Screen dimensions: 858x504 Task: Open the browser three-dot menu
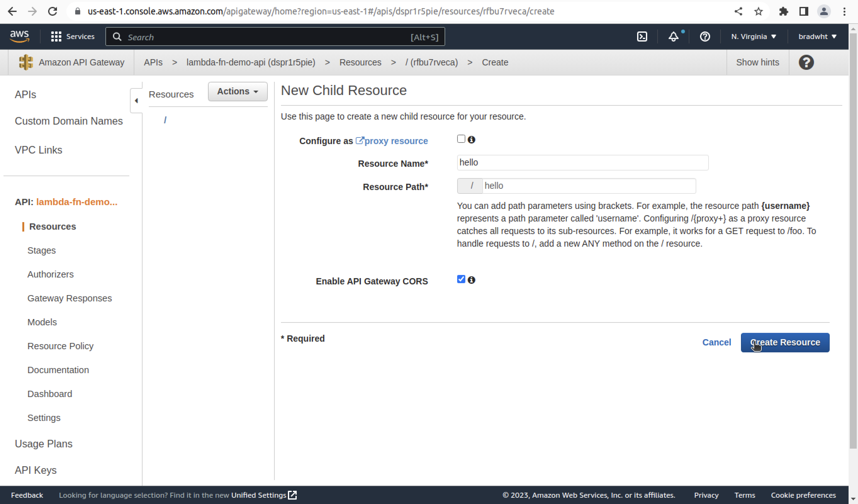pyautogui.click(x=844, y=11)
